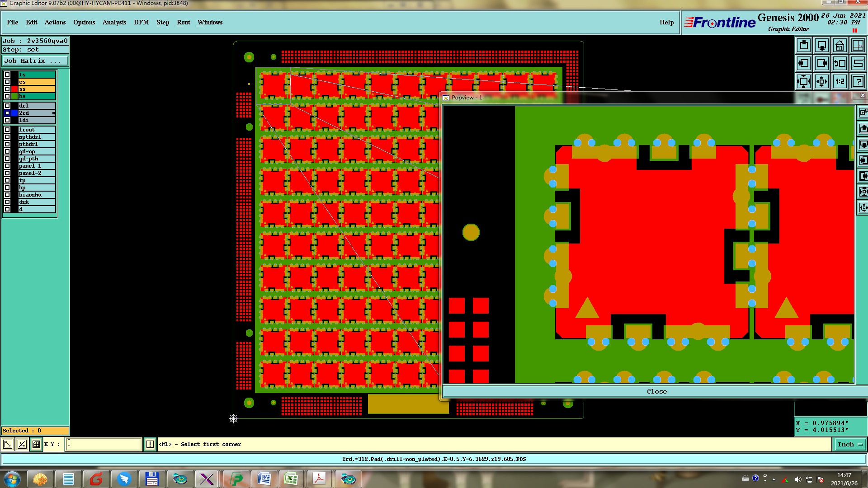This screenshot has width=868, height=488.
Task: Click the grid snap icon by XY
Action: 36,444
